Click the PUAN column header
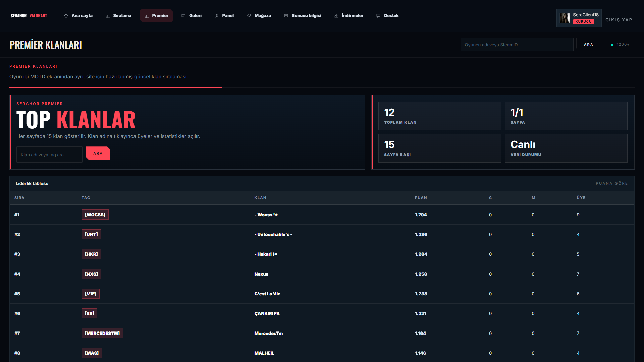The height and width of the screenshot is (362, 644). (x=421, y=198)
